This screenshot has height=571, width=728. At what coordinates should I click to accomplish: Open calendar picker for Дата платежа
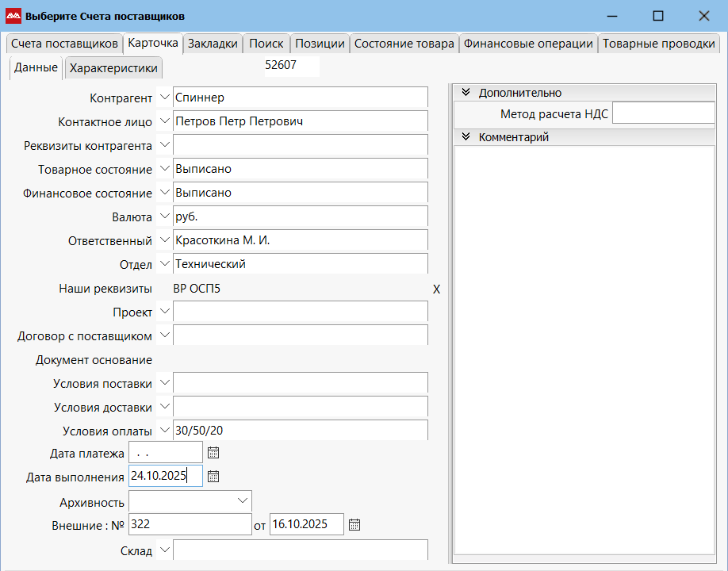pos(213,454)
